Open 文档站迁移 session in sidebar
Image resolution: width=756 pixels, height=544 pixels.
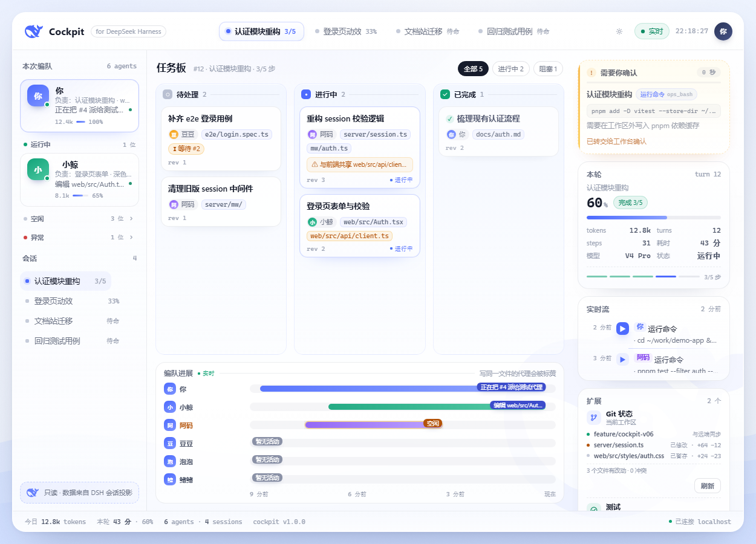72,321
